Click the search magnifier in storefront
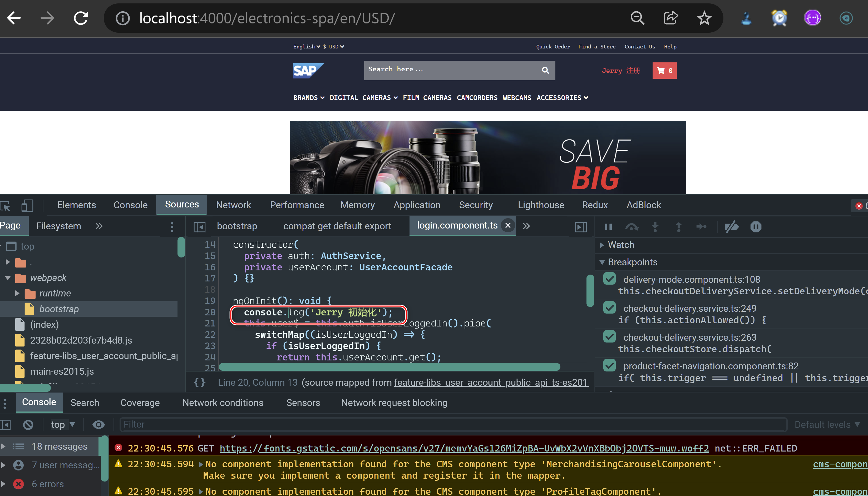Screen dimensions: 868x496 [545, 70]
